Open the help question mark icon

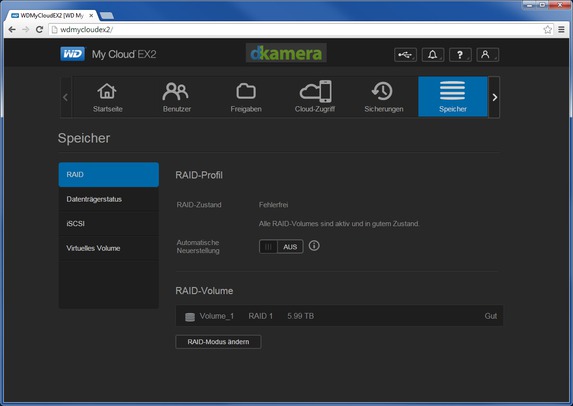point(460,55)
